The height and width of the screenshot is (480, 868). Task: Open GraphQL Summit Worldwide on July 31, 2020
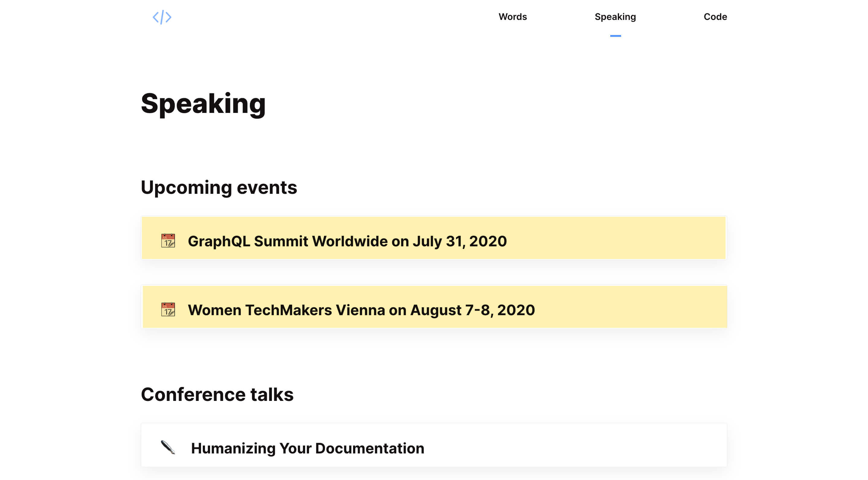point(434,238)
